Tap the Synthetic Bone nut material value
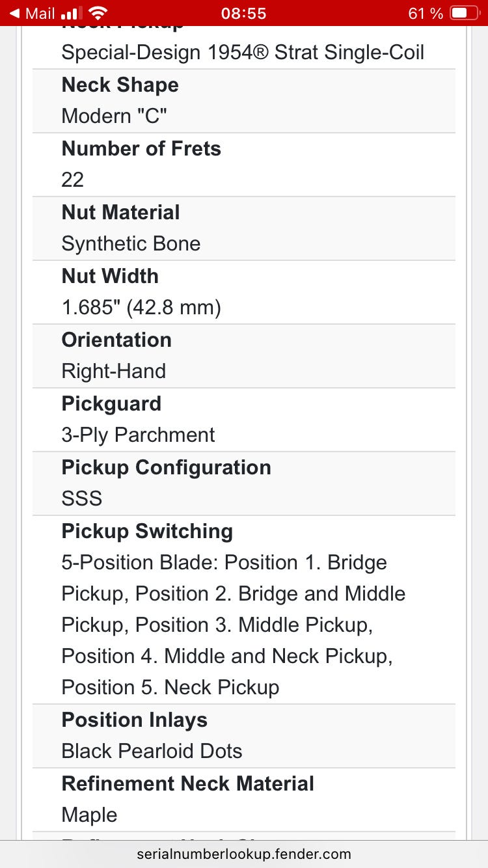This screenshot has width=488, height=868. click(131, 243)
